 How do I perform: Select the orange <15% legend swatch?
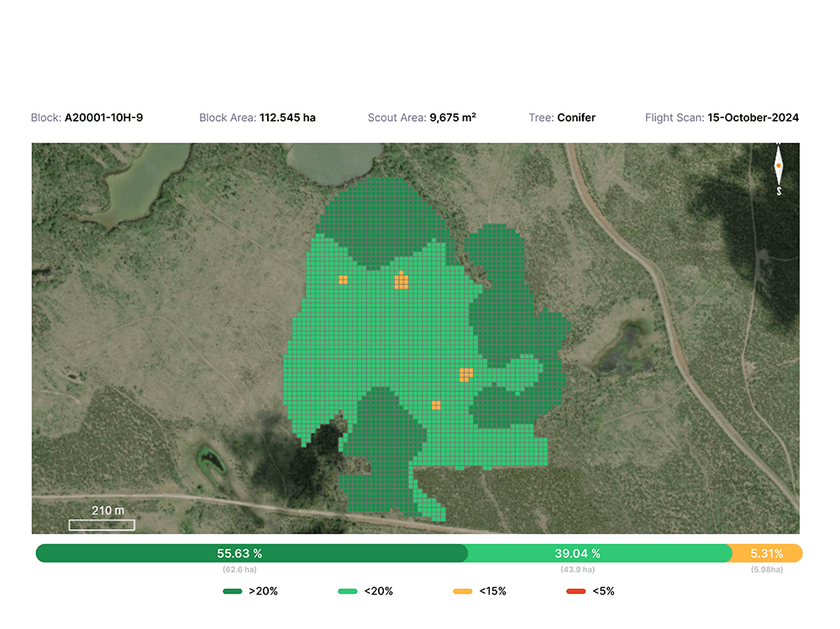pyautogui.click(x=463, y=591)
